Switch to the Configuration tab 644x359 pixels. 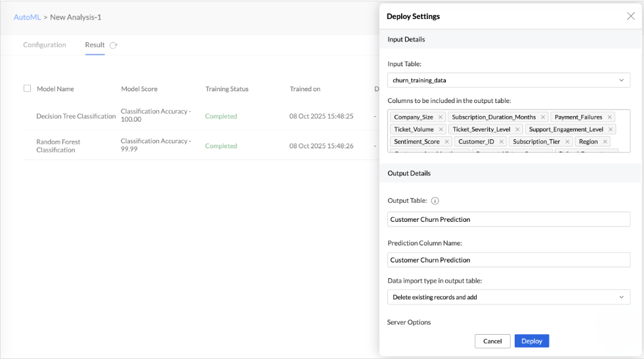click(x=45, y=45)
